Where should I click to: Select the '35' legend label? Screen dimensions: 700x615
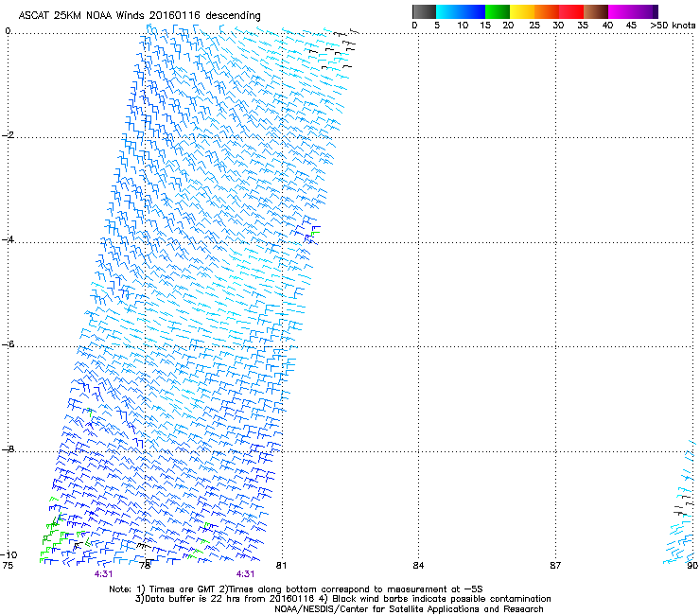click(583, 26)
